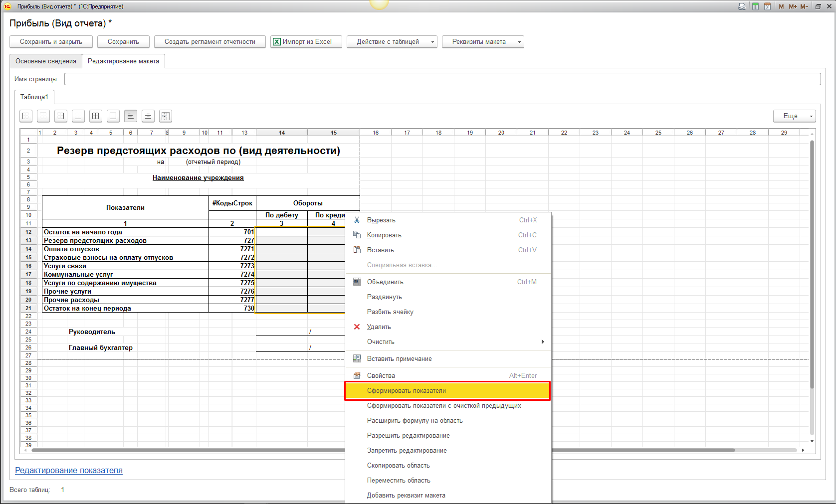Image resolution: width=836 pixels, height=504 pixels.
Task: Apply outside frame border icon
Action: 113,116
